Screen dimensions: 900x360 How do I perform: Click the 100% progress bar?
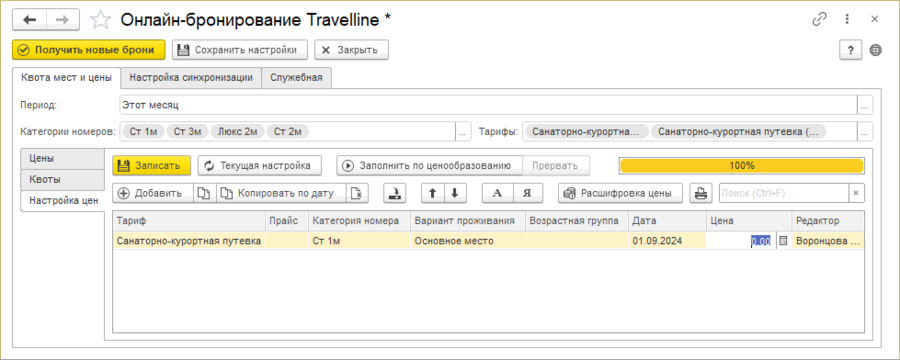point(742,165)
